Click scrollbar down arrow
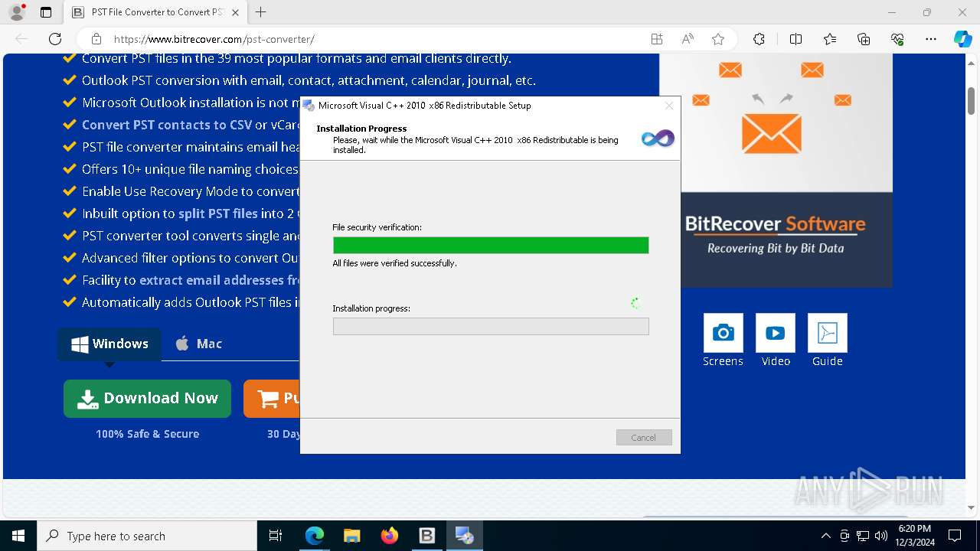 [972, 507]
